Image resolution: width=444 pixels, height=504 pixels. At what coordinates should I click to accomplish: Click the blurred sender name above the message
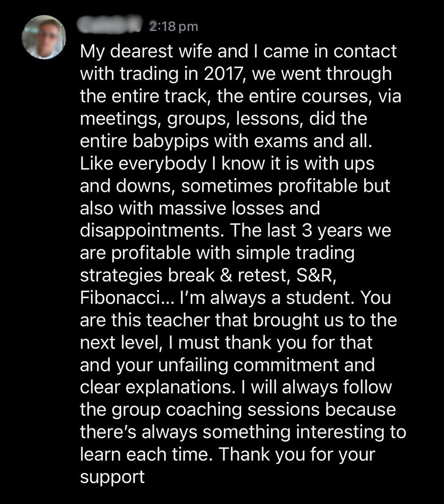[x=111, y=26]
